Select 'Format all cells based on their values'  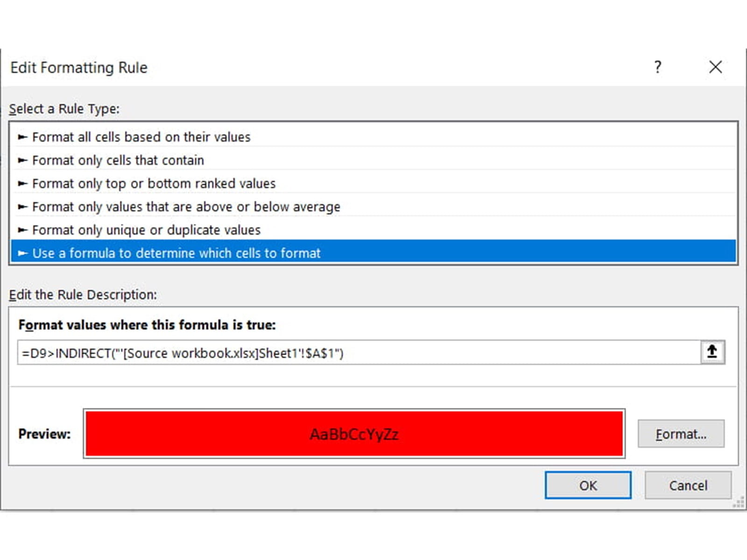pyautogui.click(x=141, y=137)
